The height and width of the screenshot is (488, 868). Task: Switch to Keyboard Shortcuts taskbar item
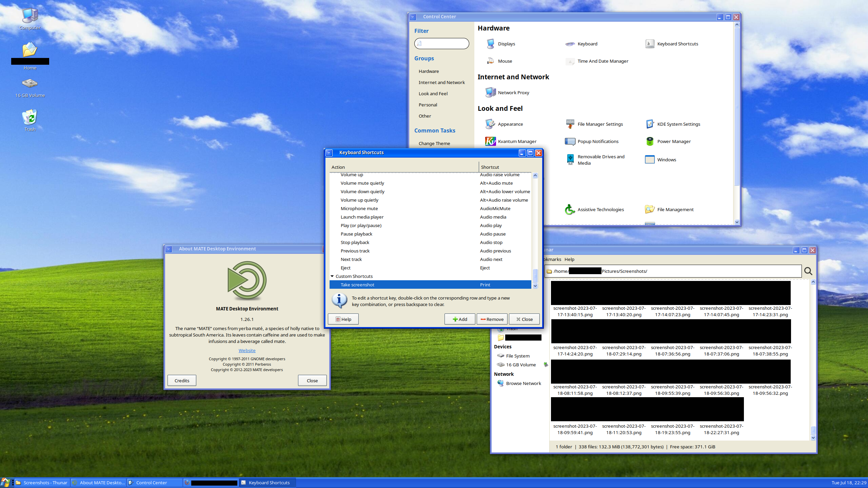(x=268, y=483)
